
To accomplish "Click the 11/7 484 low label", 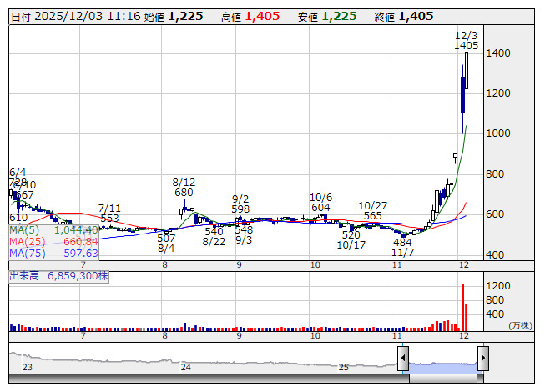I will click(402, 247).
